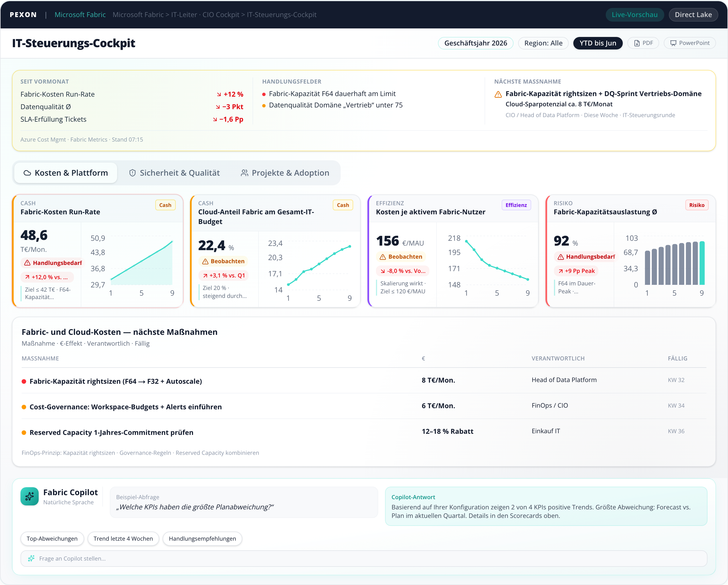Toggle the Direct Lake mode pill
The width and height of the screenshot is (728, 585).
693,14
